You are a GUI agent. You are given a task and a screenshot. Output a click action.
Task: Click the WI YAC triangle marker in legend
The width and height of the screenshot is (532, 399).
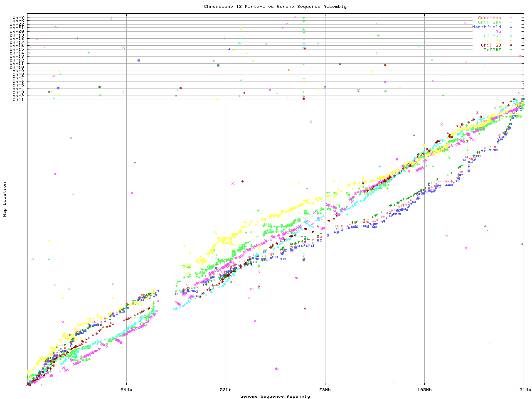point(511,36)
